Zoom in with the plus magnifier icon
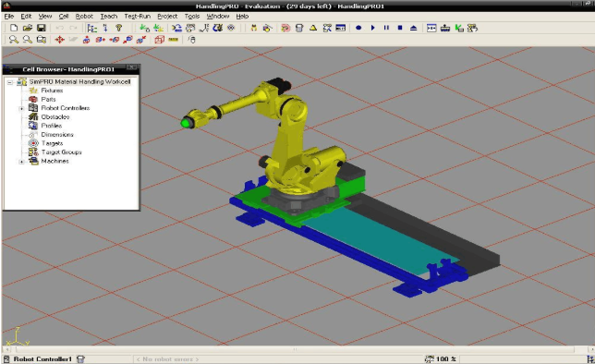 [14, 39]
